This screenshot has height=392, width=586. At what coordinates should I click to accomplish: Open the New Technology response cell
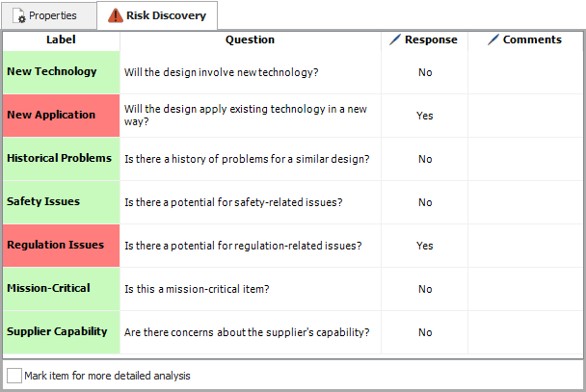pos(425,72)
